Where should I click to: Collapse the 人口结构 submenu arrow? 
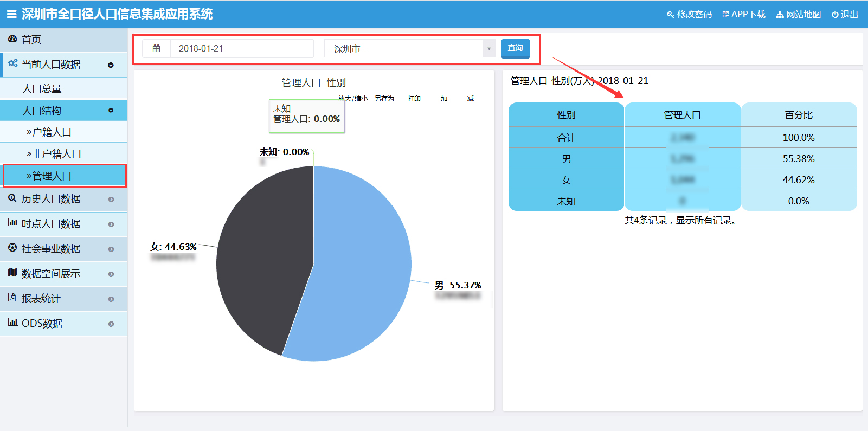[111, 111]
